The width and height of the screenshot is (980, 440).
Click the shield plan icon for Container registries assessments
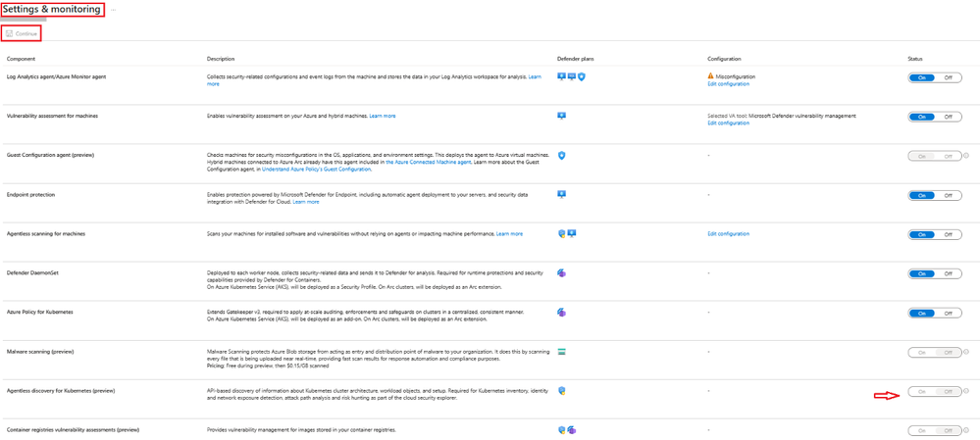561,430
